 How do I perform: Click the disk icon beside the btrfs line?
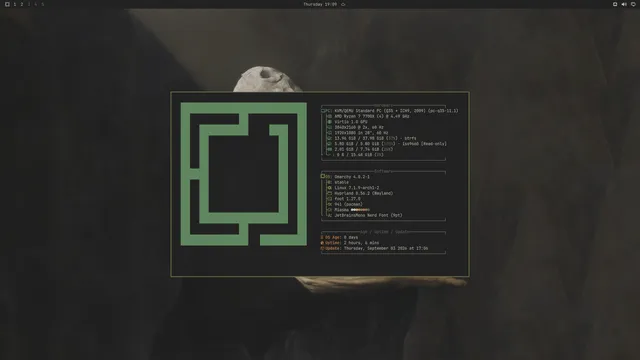point(329,138)
